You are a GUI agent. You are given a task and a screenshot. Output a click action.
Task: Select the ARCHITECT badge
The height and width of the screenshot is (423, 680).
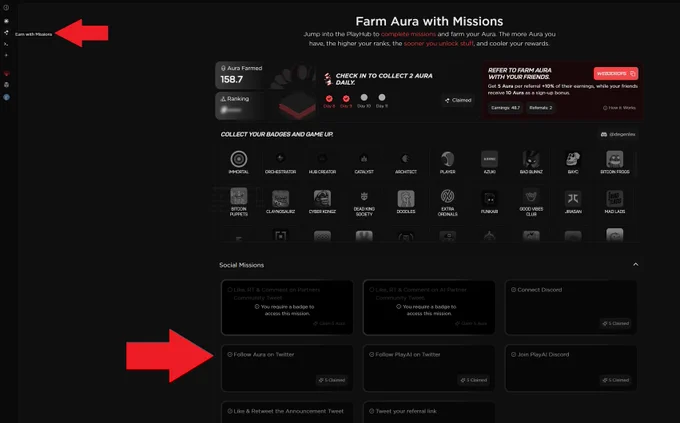[405, 162]
